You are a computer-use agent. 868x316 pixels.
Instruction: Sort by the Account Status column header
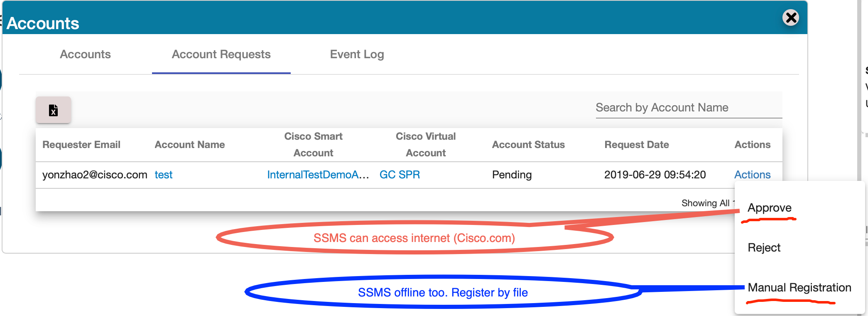point(528,145)
